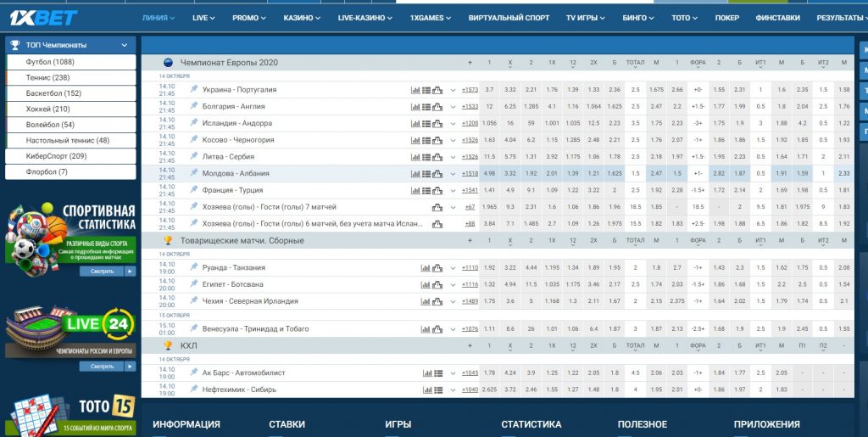
Task: Open the ТОТО menu
Action: [x=684, y=18]
